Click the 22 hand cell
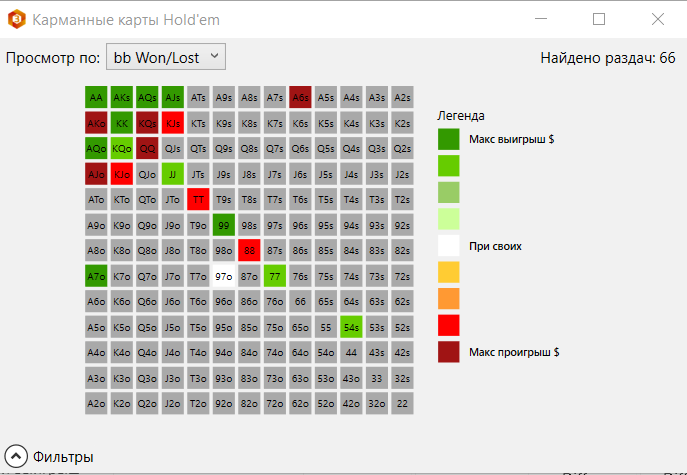Viewport: 687px width, 475px height. point(402,404)
